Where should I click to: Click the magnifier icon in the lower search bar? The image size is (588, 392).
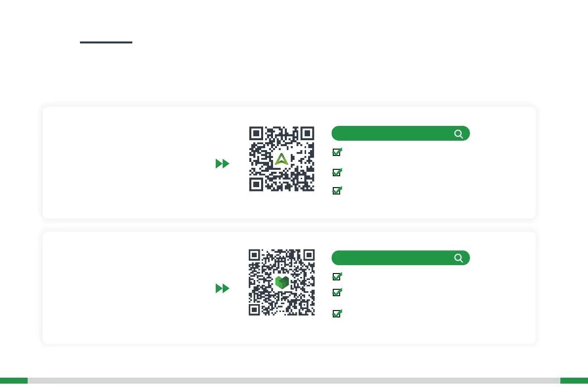click(x=459, y=258)
